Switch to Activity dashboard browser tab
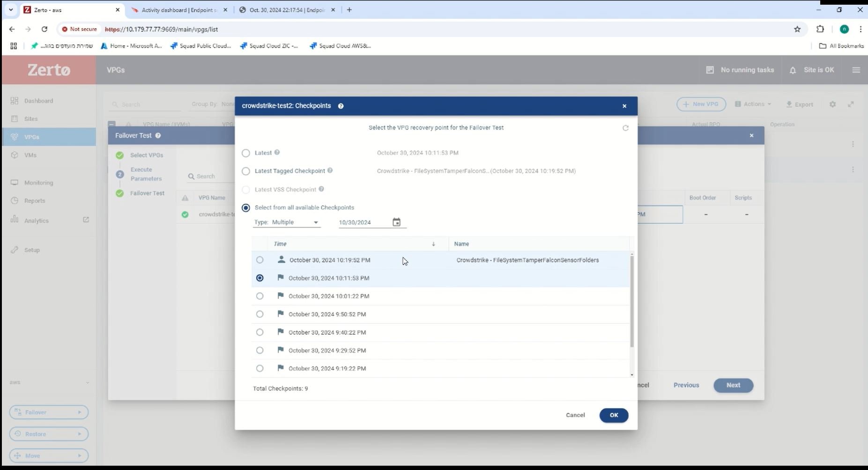Image resolution: width=868 pixels, height=470 pixels. (x=179, y=10)
